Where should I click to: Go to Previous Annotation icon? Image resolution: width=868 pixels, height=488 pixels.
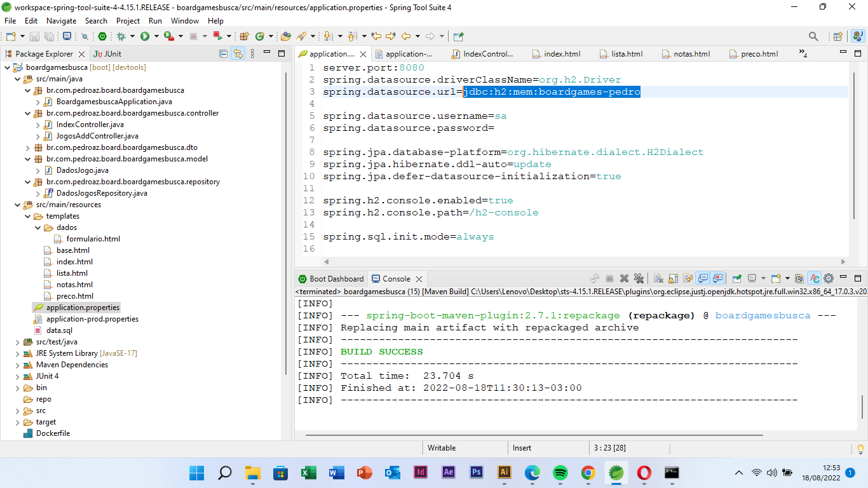pyautogui.click(x=352, y=36)
